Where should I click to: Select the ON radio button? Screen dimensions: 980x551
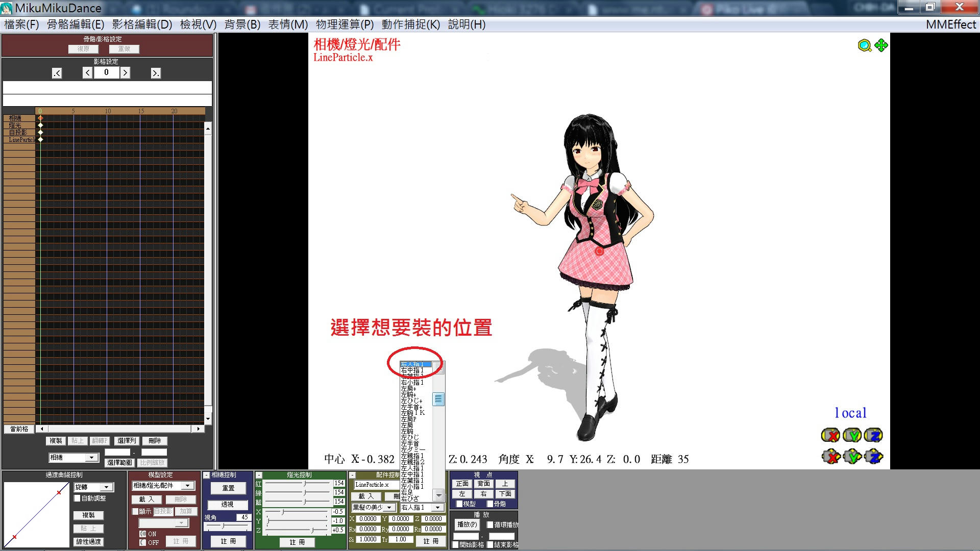click(143, 534)
